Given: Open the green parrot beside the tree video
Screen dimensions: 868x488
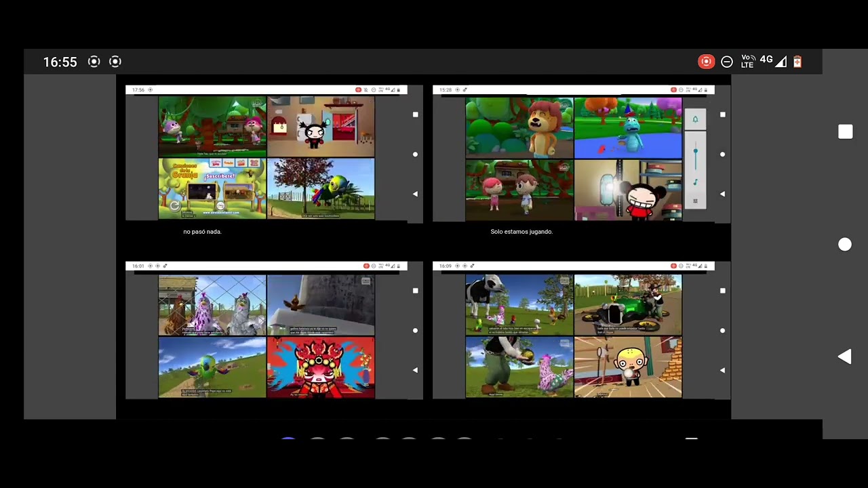Looking at the screenshot, I should (321, 188).
